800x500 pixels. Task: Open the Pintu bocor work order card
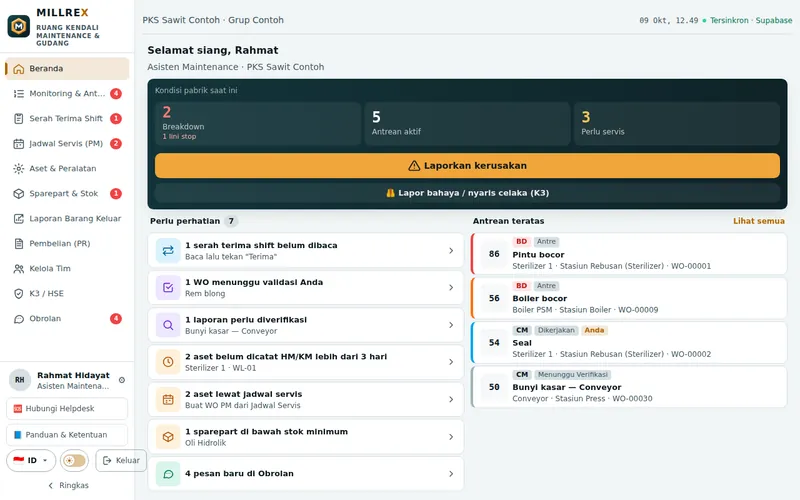click(x=629, y=254)
